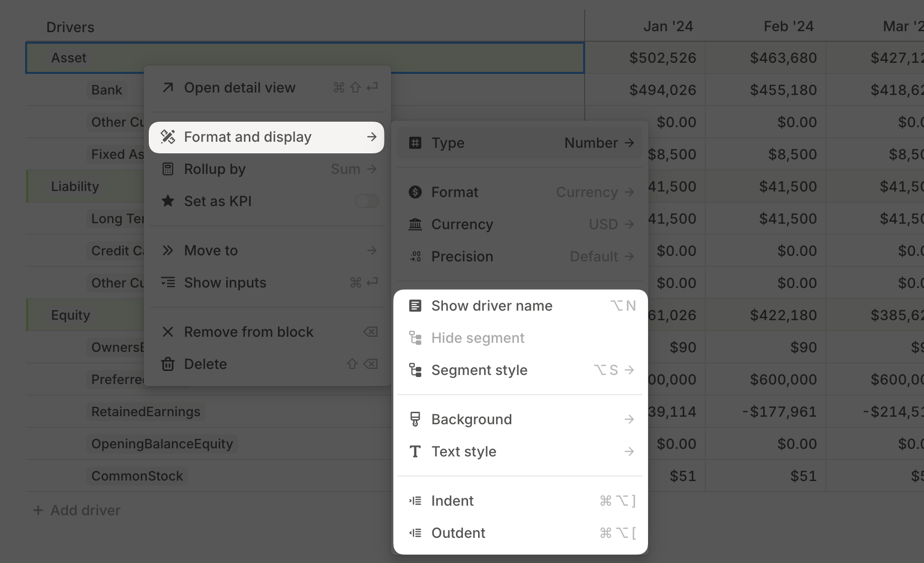Image resolution: width=924 pixels, height=563 pixels.
Task: Click the calculator icon next to Rollup by
Action: 168,169
